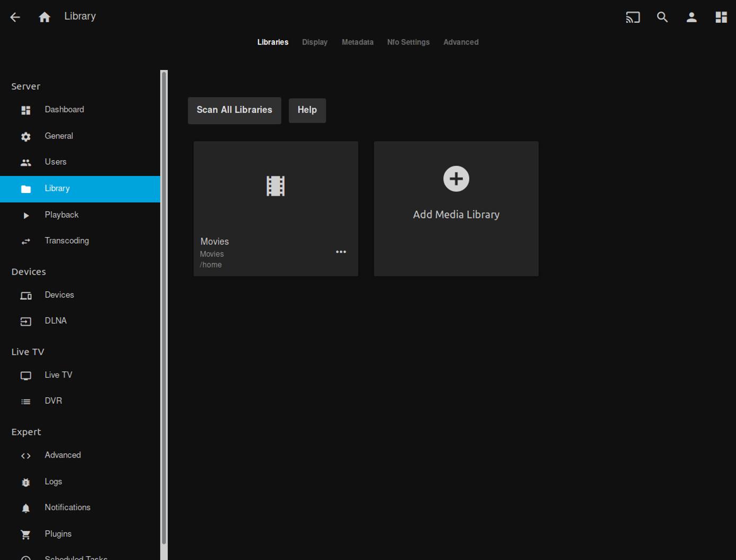Open the Users section
The width and height of the screenshot is (736, 560).
click(x=56, y=162)
